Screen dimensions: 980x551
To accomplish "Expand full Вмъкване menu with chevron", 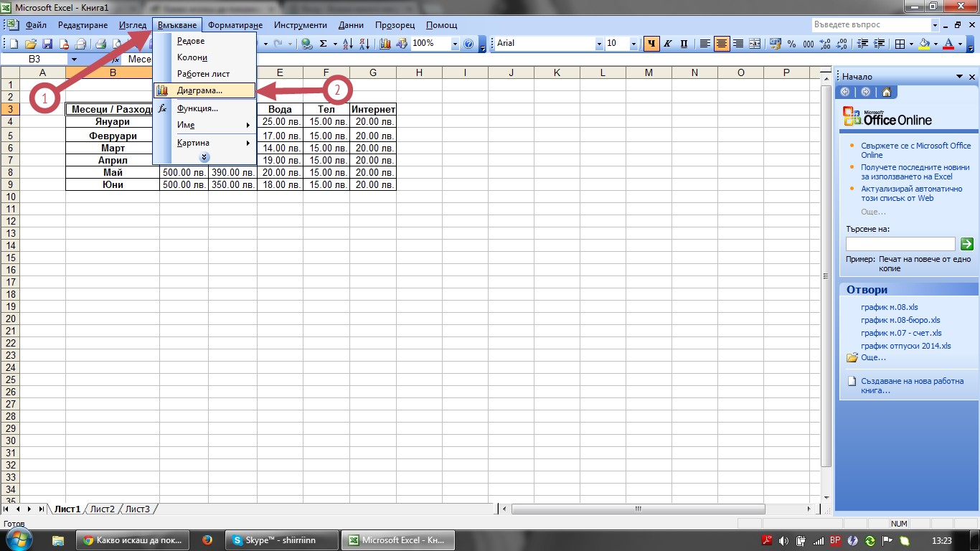I will (x=204, y=157).
